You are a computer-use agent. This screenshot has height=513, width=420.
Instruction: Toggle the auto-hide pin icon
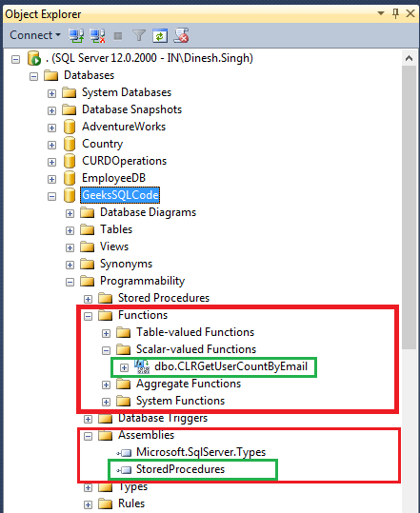[x=395, y=13]
